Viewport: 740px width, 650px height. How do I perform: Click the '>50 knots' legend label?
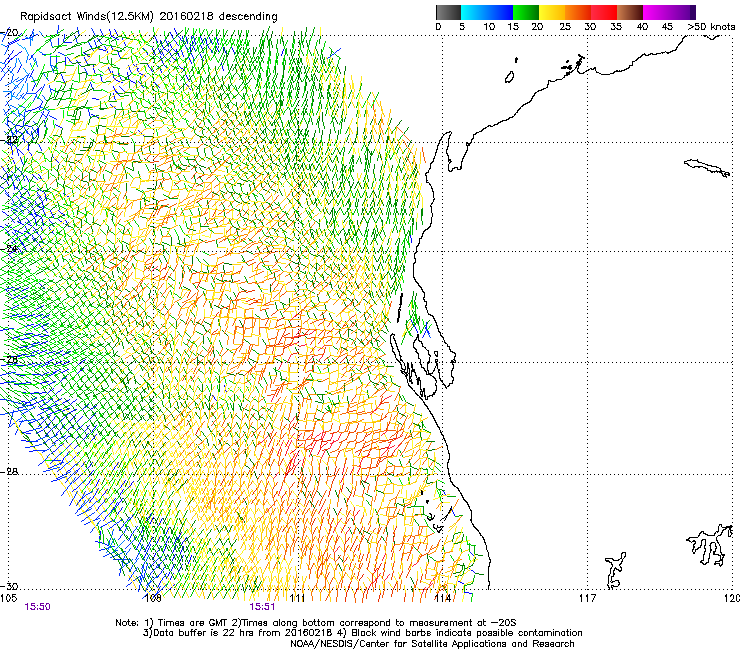(711, 27)
